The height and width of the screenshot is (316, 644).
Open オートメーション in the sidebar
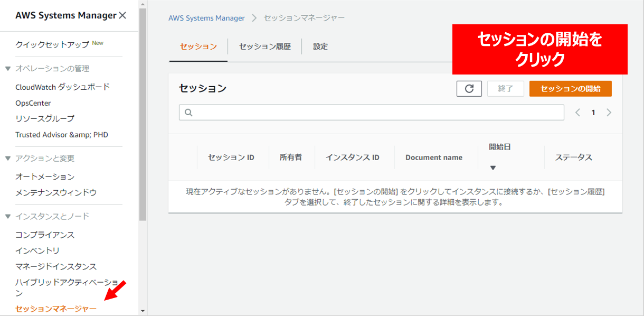[45, 177]
